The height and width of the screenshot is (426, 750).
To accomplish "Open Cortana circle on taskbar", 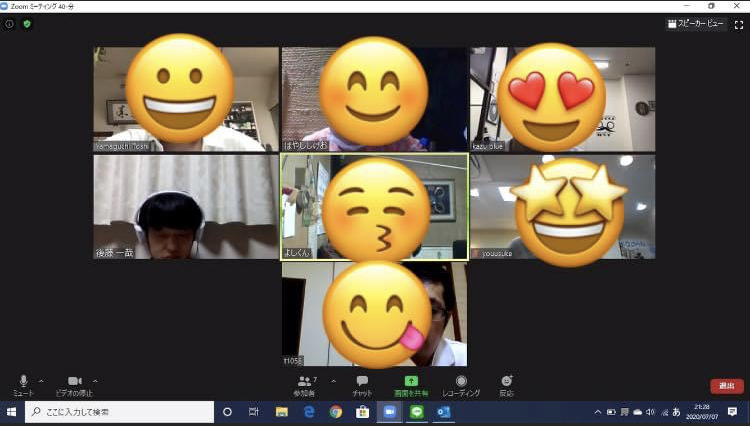I will click(227, 412).
